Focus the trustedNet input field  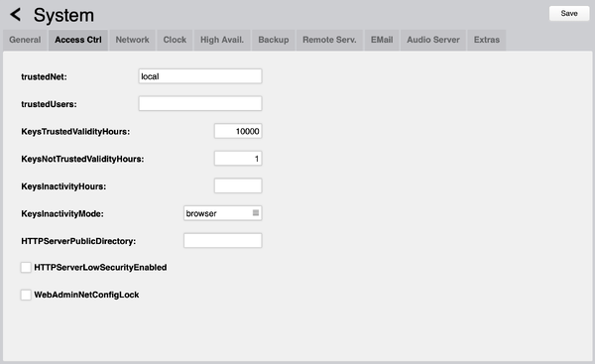200,76
